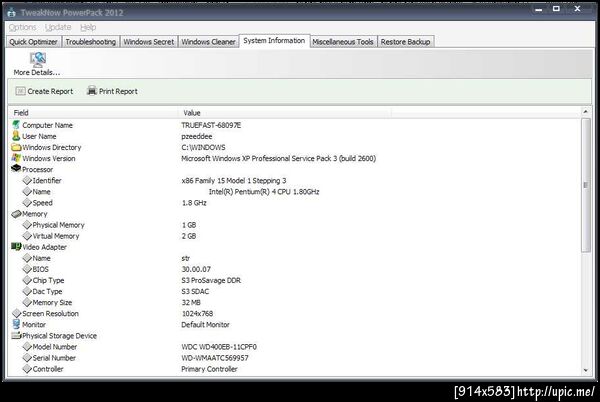The image size is (600, 402).
Task: Select the Windows XP Professional version value
Action: pyautogui.click(x=279, y=158)
